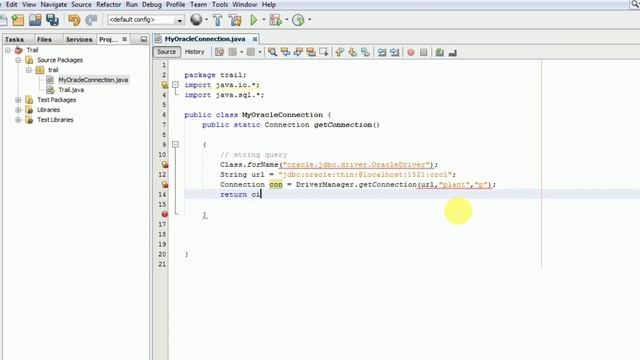Click the Comment icon in editor toolbar
640x360 pixels.
[x=440, y=52]
